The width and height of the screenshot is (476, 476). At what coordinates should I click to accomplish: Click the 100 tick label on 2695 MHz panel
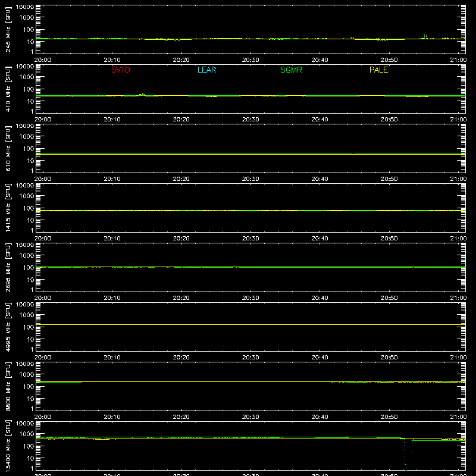coord(29,268)
